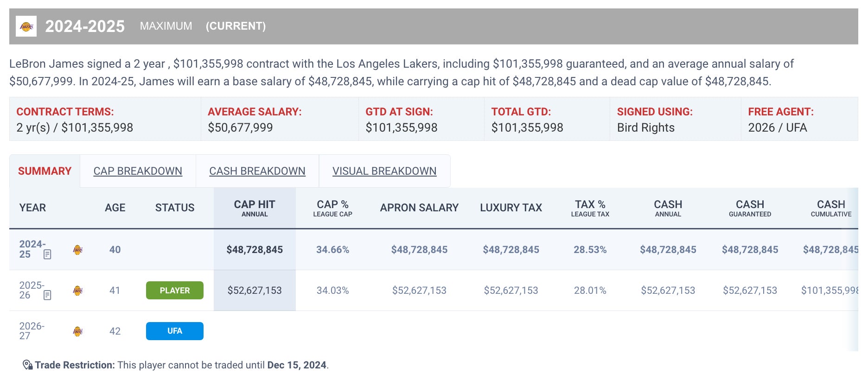Sort by the Cap Hit Annual column

(x=255, y=208)
